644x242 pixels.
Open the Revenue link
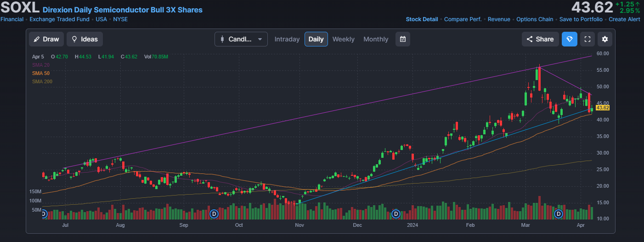499,19
